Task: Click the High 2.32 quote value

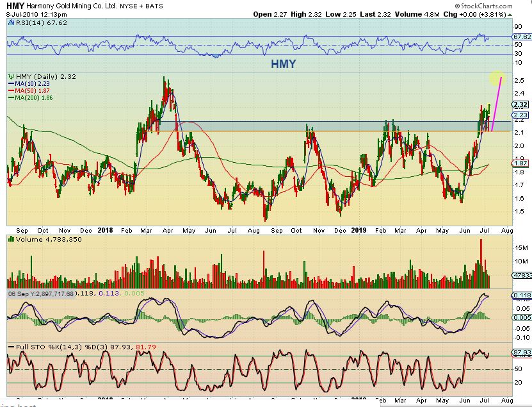Action: click(307, 14)
